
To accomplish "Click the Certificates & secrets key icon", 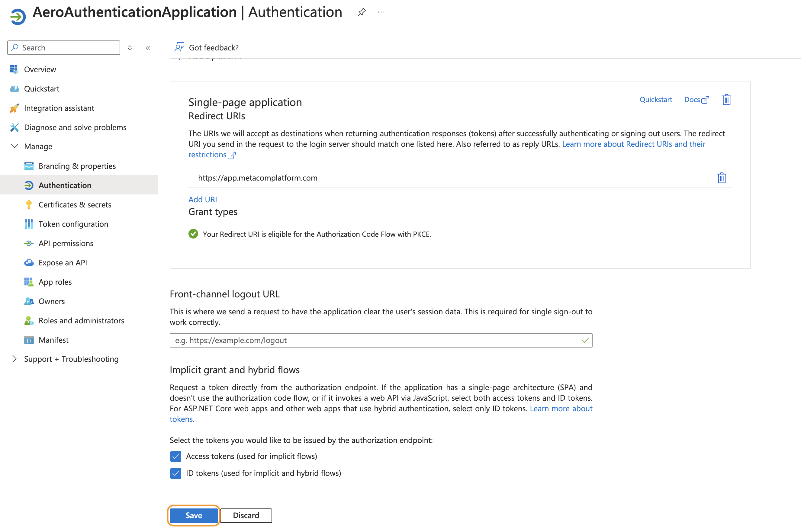I will [29, 205].
